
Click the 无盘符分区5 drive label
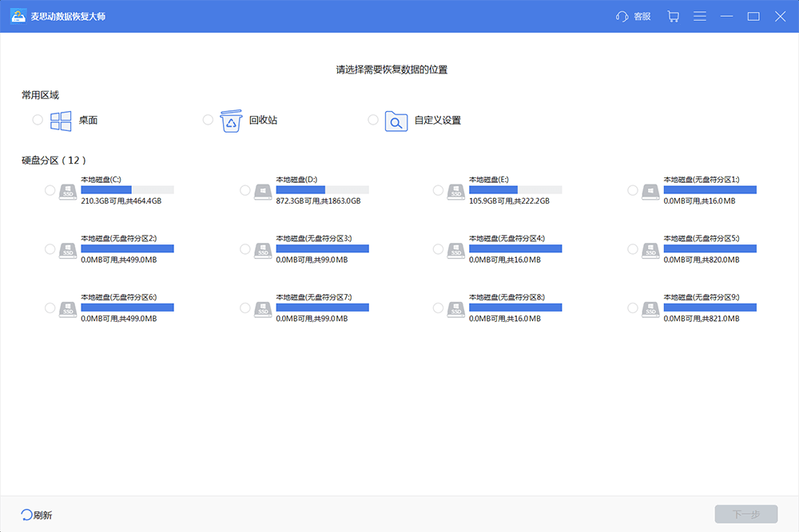tap(701, 238)
